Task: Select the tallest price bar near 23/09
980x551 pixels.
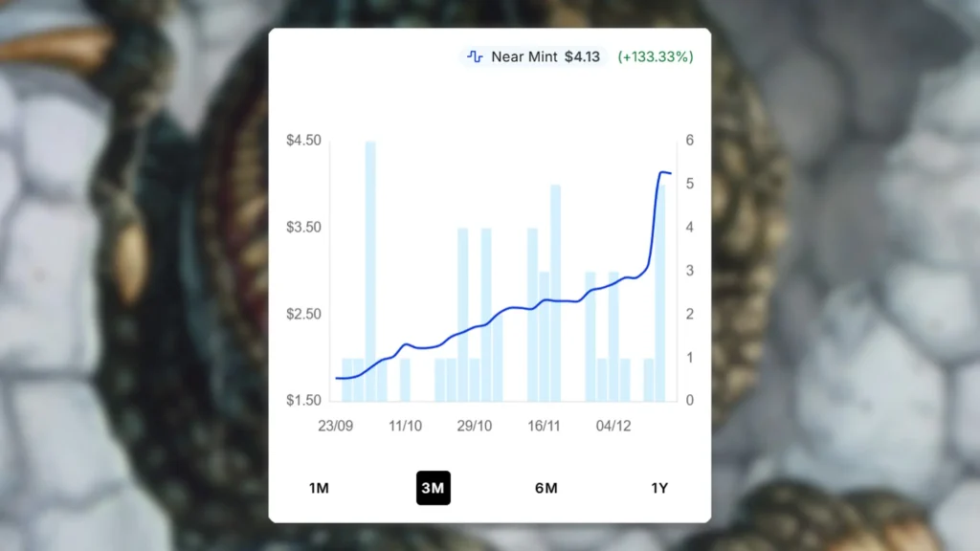Action: [371, 268]
